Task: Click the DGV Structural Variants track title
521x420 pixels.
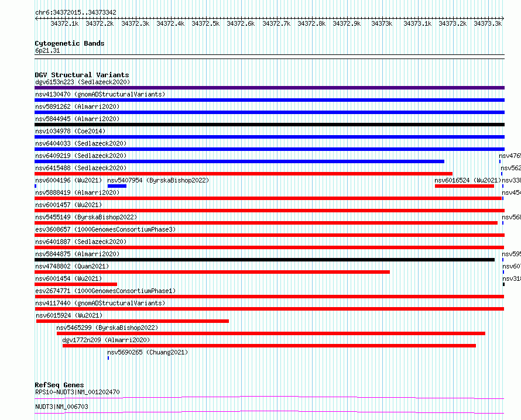Action: pyautogui.click(x=82, y=75)
